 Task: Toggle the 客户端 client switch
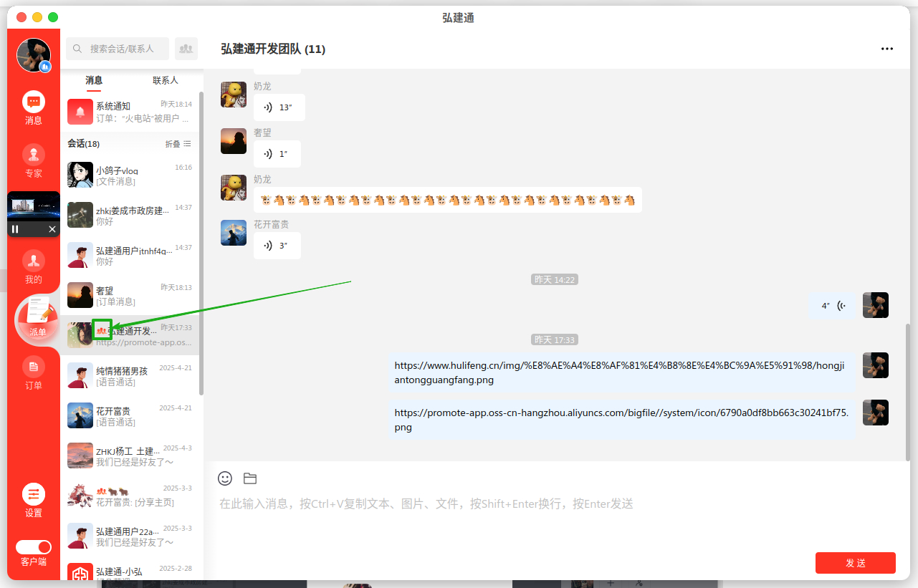[34, 547]
